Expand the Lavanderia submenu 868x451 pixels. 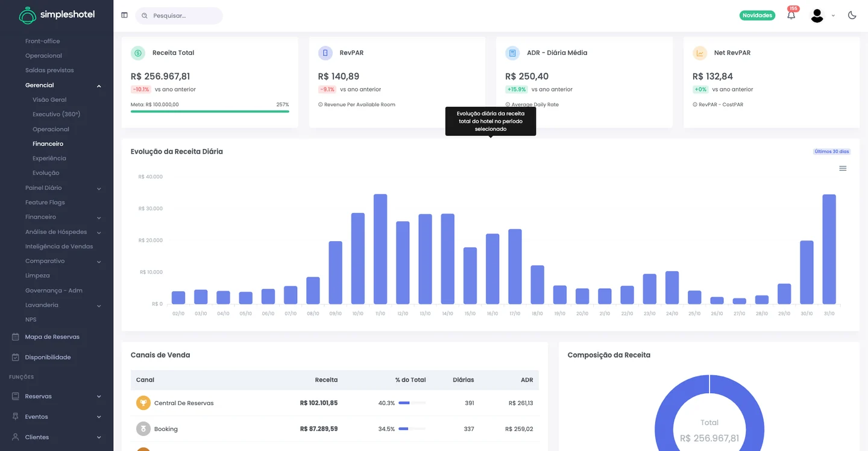[99, 306]
